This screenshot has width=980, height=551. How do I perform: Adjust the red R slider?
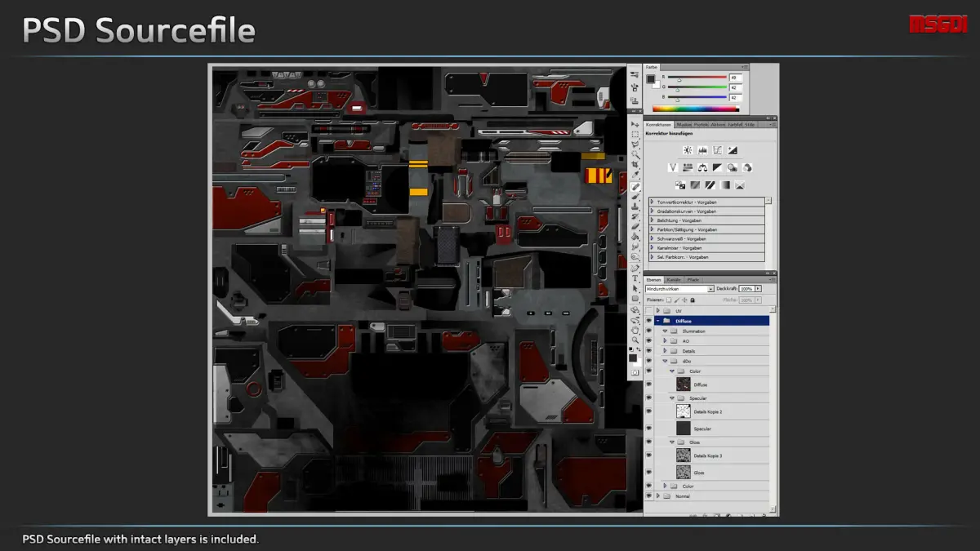tap(679, 80)
